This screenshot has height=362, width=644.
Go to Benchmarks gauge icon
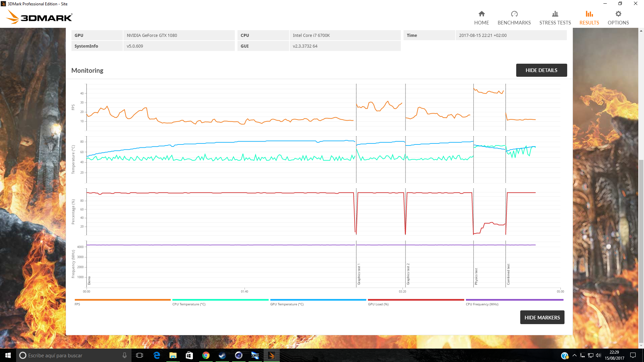514,14
